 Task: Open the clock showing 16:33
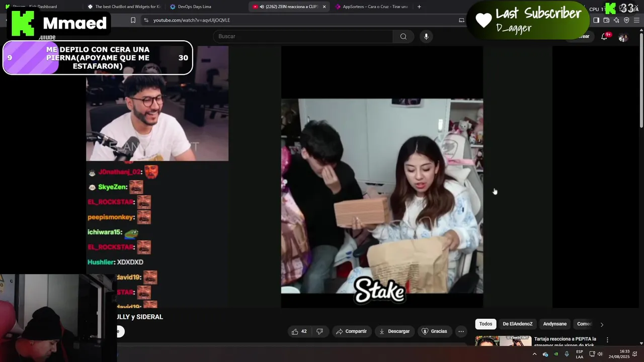[619, 354]
